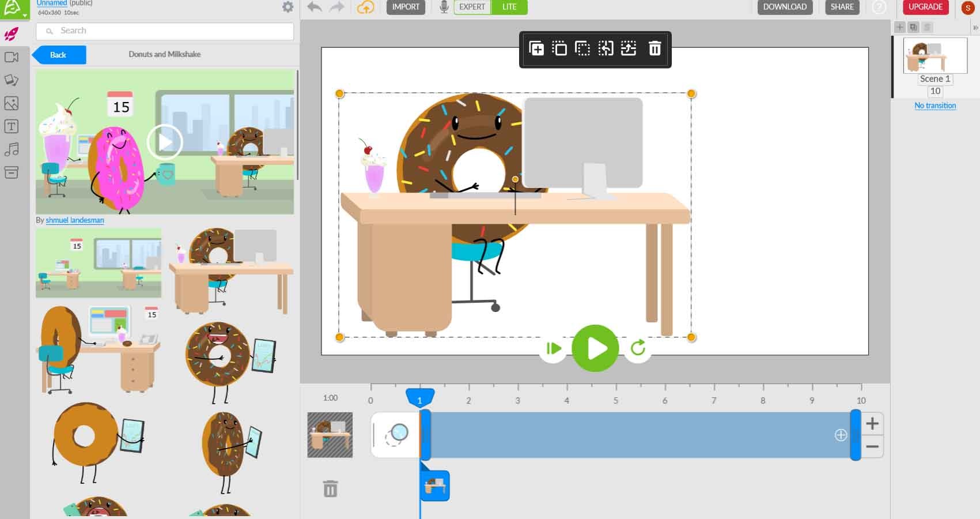Go back with the Back button
The height and width of the screenshot is (519, 980).
point(59,55)
